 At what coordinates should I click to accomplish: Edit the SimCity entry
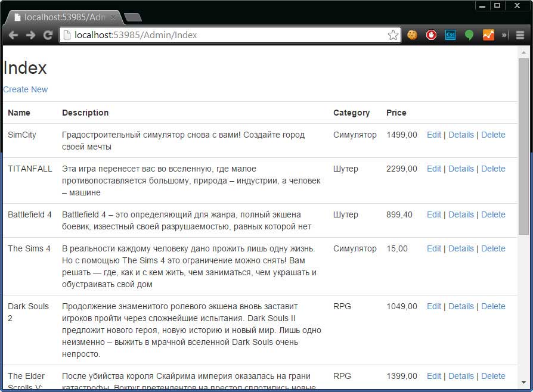434,135
